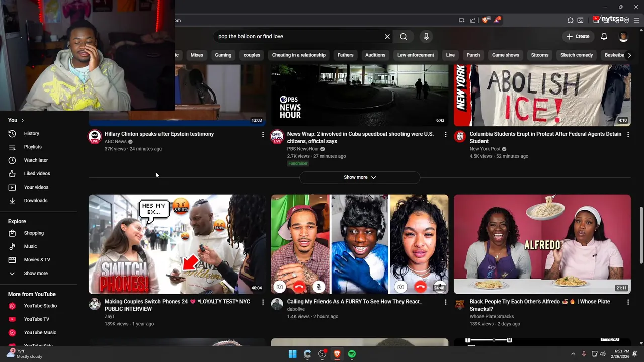The image size is (644, 362).
Task: Open the dabolive channel link
Action: coord(296,309)
